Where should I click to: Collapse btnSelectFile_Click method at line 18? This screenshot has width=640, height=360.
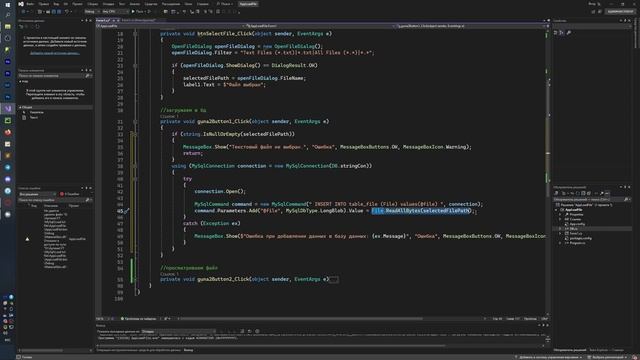[135, 33]
